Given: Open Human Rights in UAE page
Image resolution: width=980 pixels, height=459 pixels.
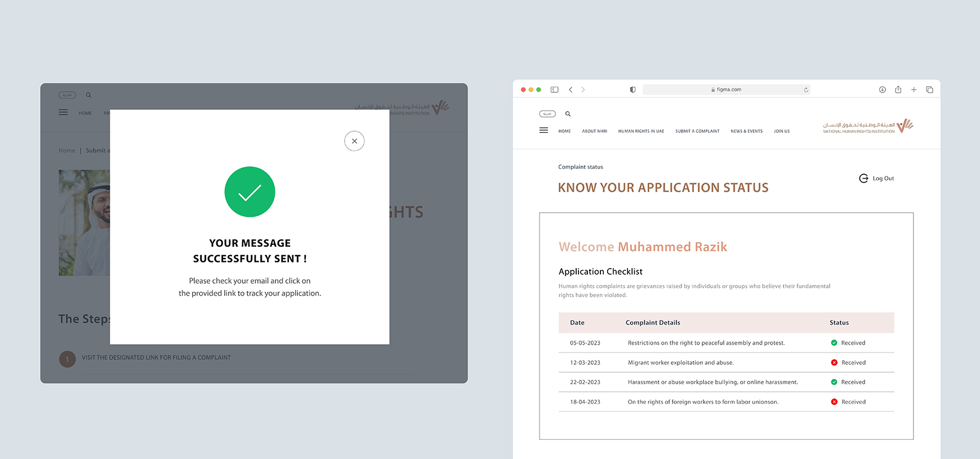Looking at the screenshot, I should tap(641, 131).
